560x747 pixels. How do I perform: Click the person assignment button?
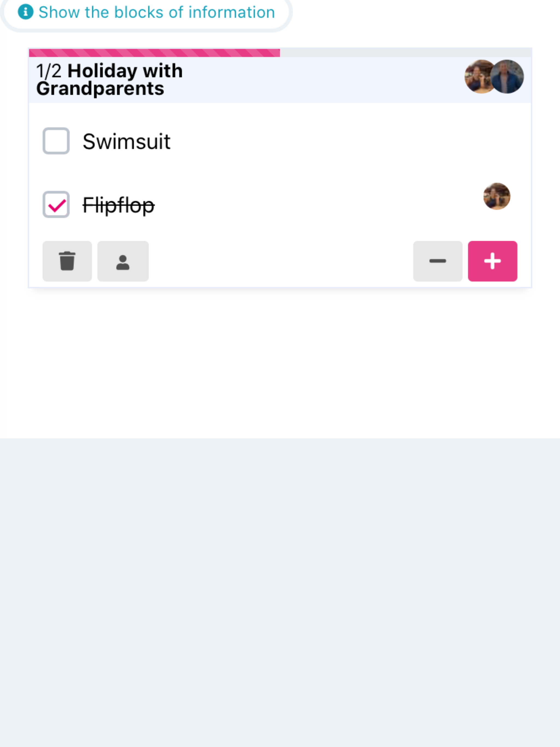(122, 261)
